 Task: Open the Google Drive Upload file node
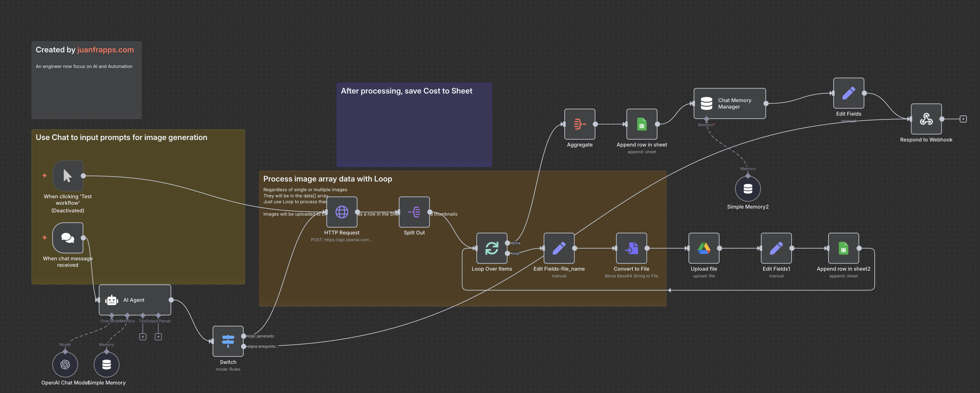click(703, 248)
